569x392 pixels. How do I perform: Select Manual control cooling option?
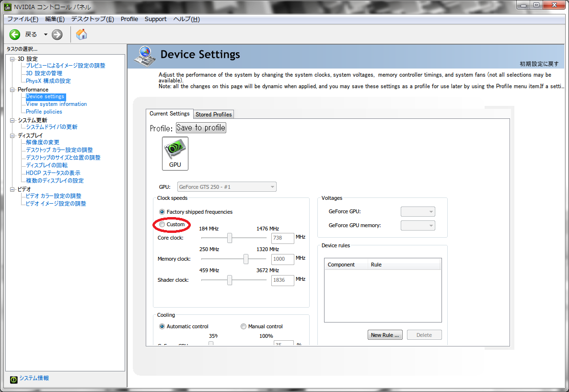[244, 326]
